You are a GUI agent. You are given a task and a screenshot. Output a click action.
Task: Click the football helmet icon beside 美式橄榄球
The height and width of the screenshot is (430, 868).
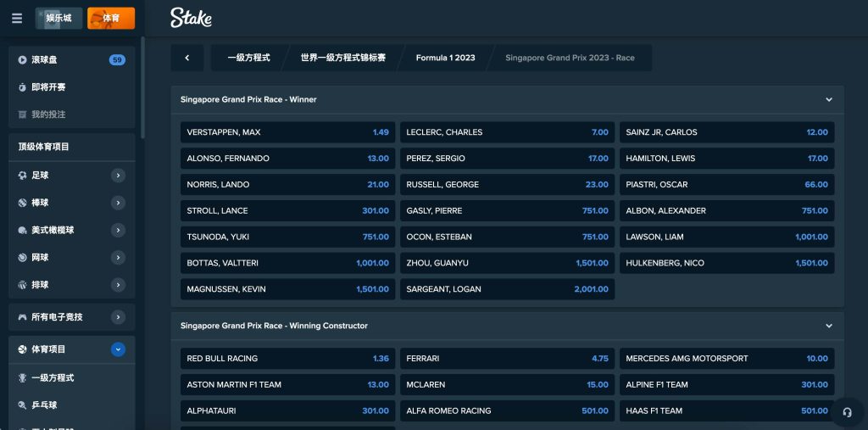22,230
